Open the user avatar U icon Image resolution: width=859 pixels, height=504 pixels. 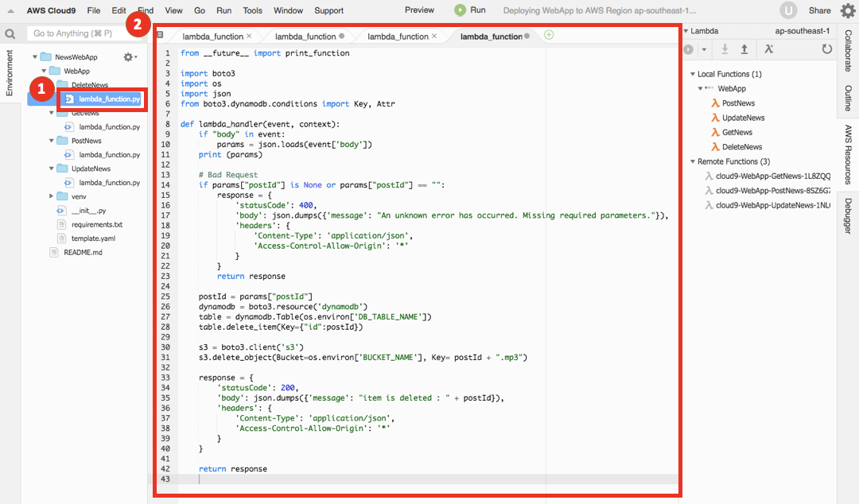[788, 10]
